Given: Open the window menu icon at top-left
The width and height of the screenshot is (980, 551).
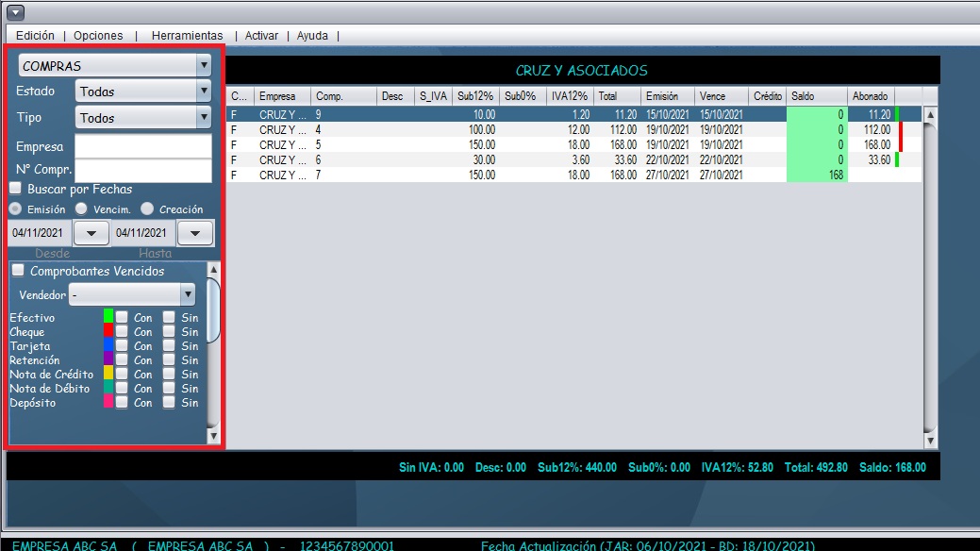Looking at the screenshot, I should click(15, 12).
